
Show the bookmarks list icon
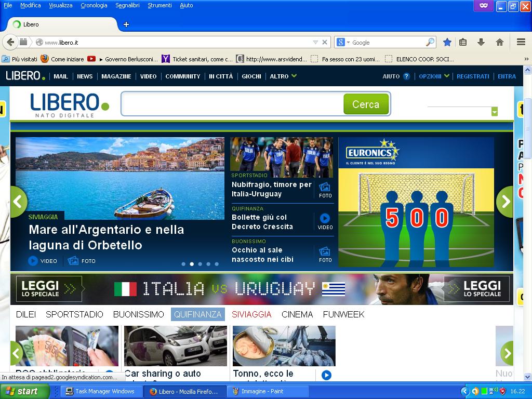coord(463,42)
